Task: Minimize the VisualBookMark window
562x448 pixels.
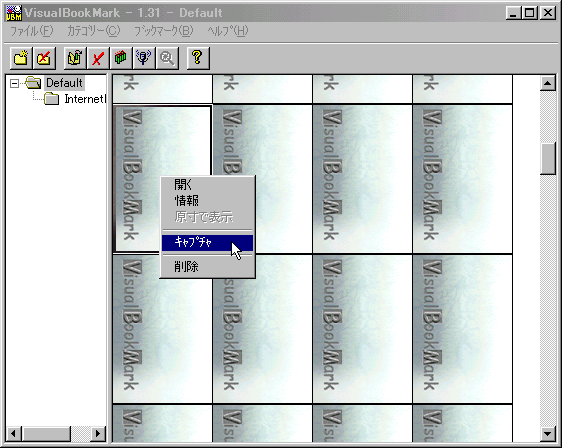Action: (x=514, y=13)
